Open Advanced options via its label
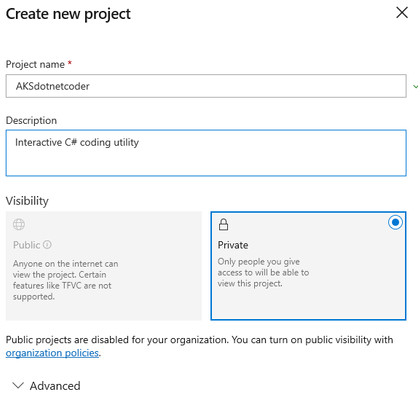This screenshot has height=400, width=418. click(x=55, y=386)
